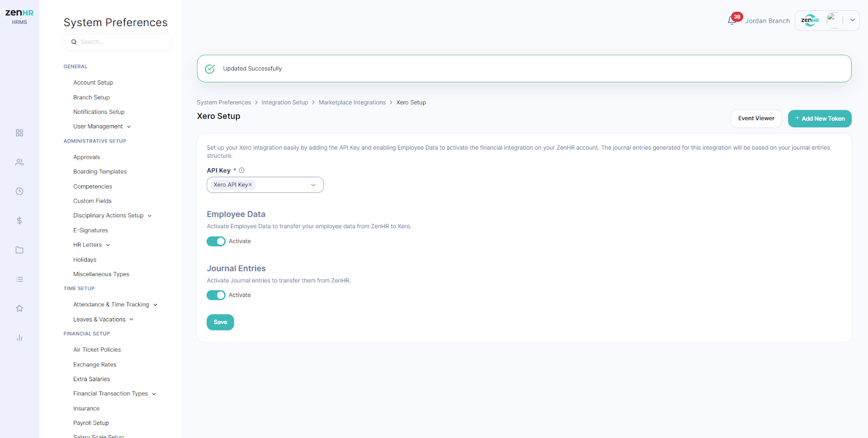Open Branch Setup in sidebar
This screenshot has height=438, width=868.
click(x=92, y=98)
